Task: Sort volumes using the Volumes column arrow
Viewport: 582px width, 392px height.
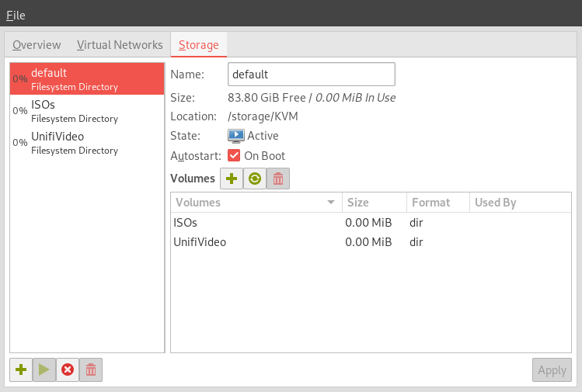Action: click(x=331, y=203)
